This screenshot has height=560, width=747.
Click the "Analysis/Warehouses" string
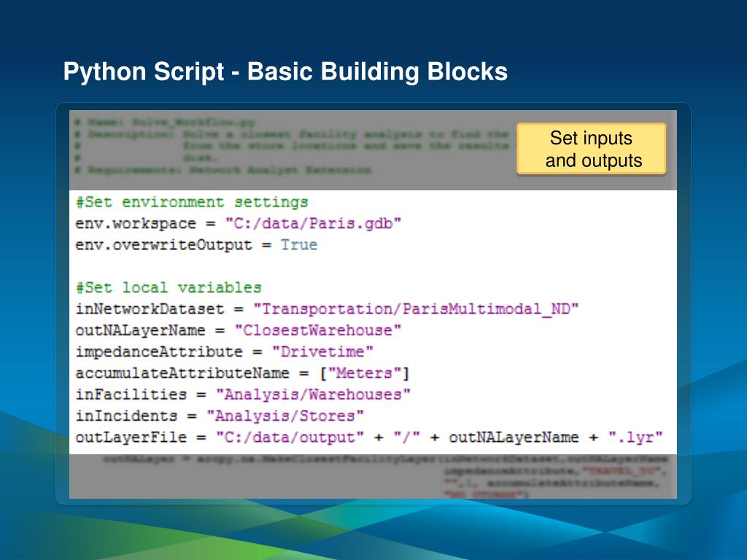click(x=313, y=394)
